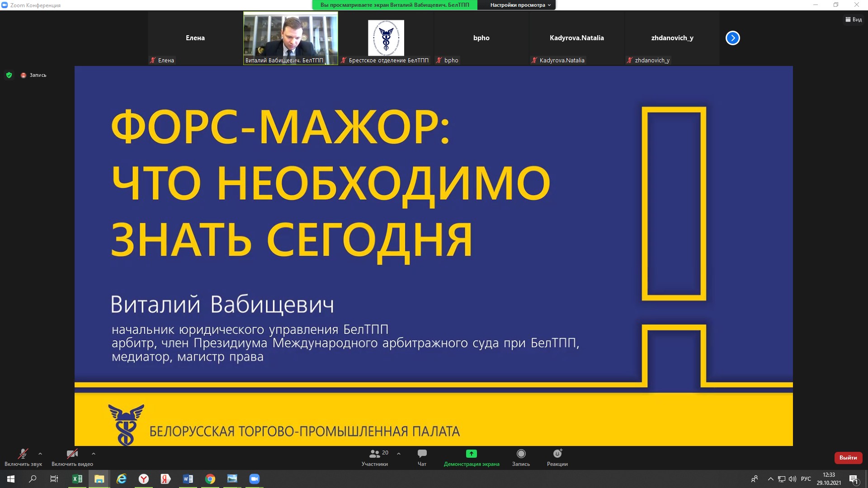Open Task View in taskbar
Screen dimensions: 868x488
pos(54,479)
